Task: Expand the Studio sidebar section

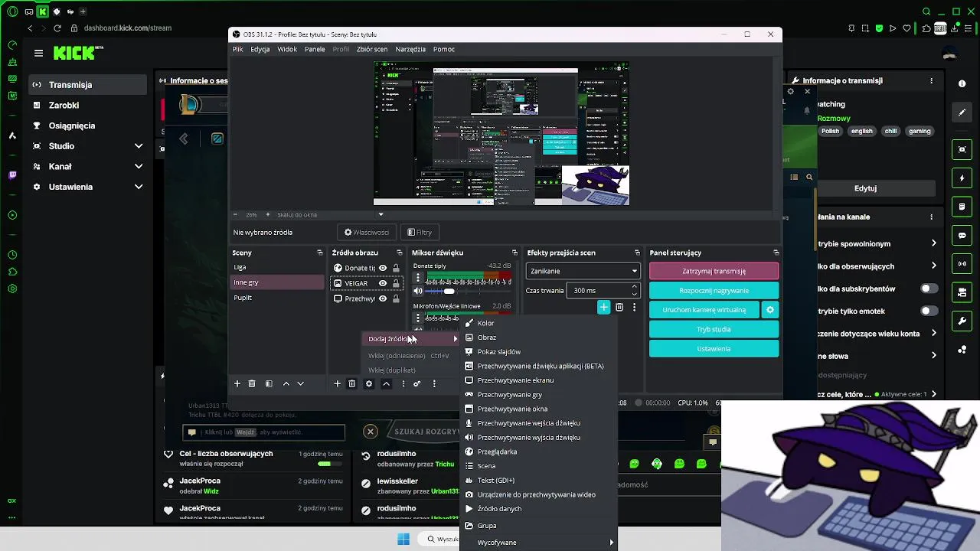Action: pyautogui.click(x=139, y=146)
